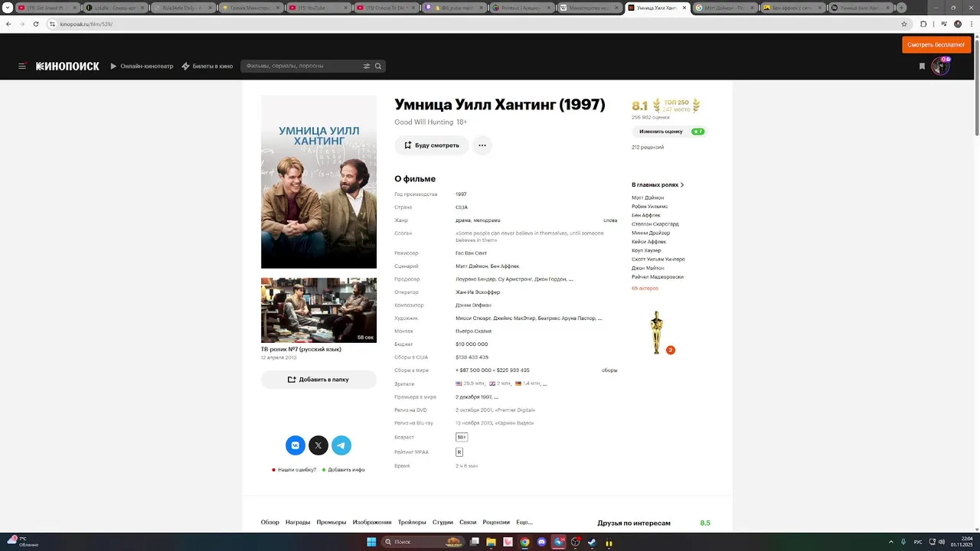This screenshot has width=980, height=551.
Task: Click the search magnifier icon
Action: pyautogui.click(x=378, y=66)
